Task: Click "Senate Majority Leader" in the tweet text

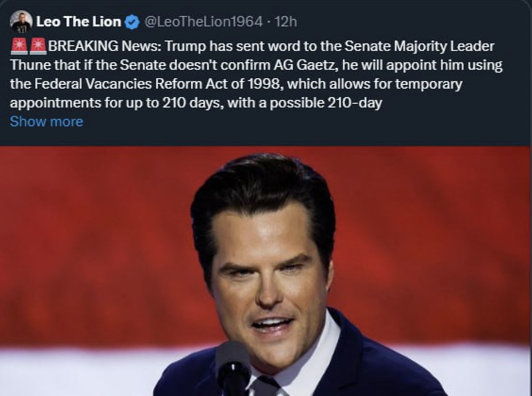Action: pos(420,47)
